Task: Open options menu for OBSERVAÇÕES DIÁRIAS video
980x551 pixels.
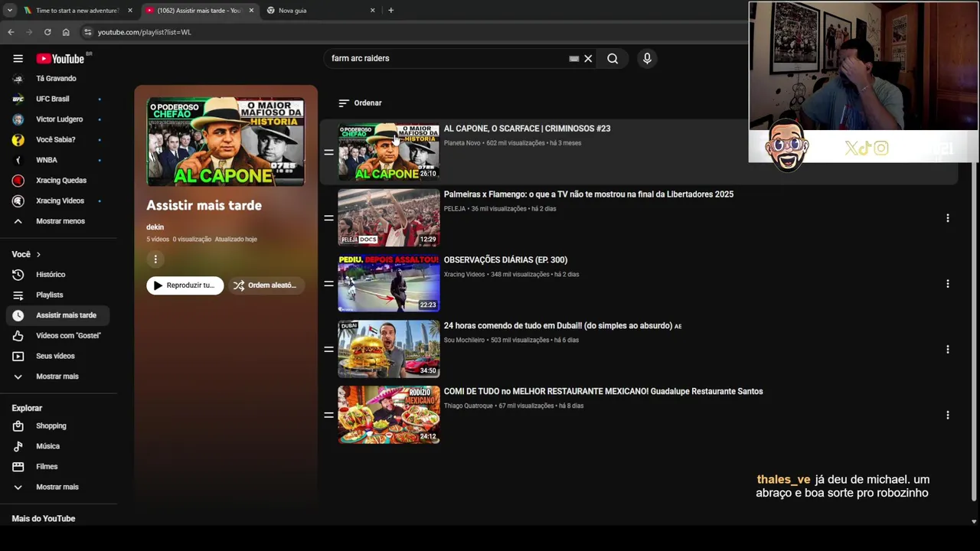Action: (947, 284)
